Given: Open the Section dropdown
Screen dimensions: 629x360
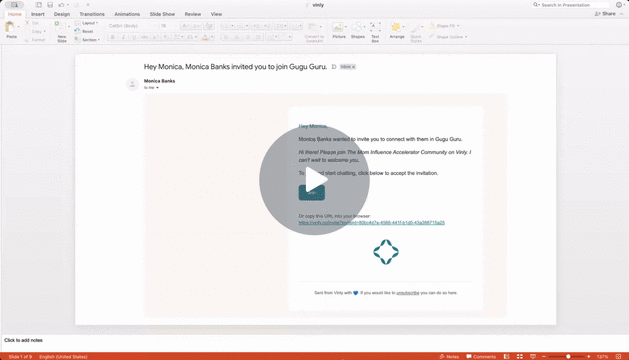Looking at the screenshot, I should [x=87, y=40].
